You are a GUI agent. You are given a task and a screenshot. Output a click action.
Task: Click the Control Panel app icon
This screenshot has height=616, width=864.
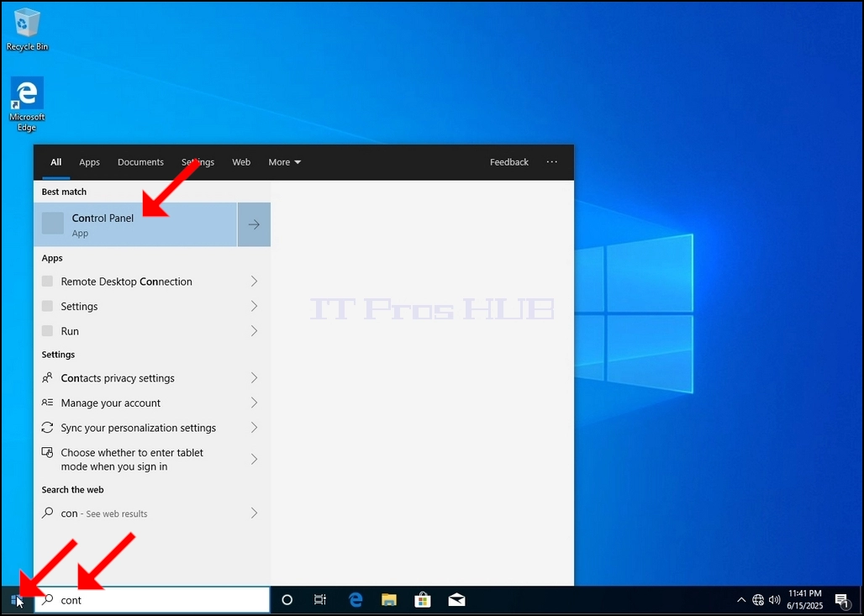pos(53,224)
